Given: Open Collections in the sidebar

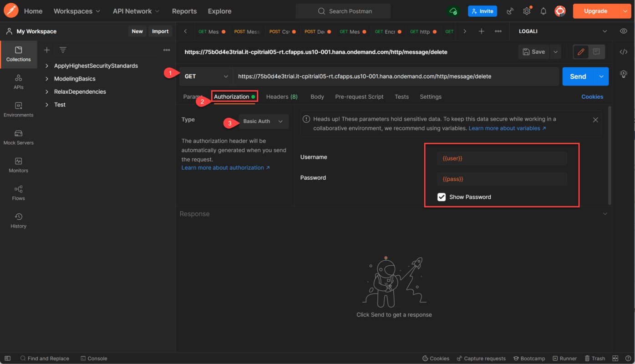Looking at the screenshot, I should [19, 54].
